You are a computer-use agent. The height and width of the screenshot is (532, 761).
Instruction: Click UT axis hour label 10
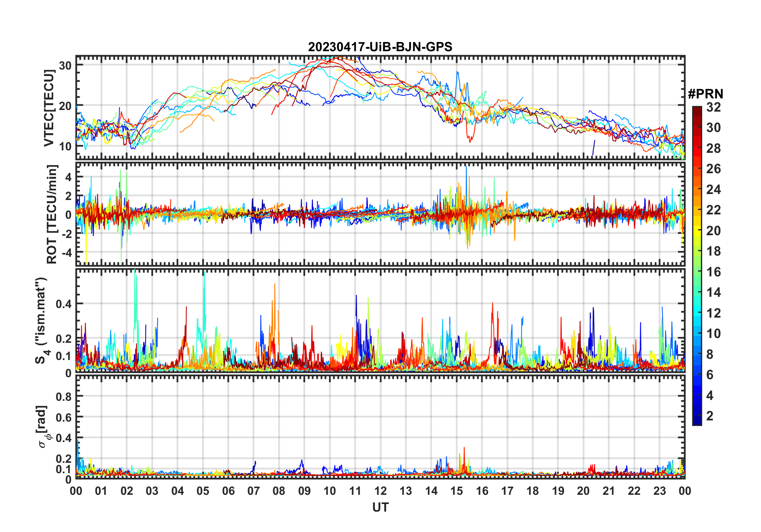click(330, 491)
